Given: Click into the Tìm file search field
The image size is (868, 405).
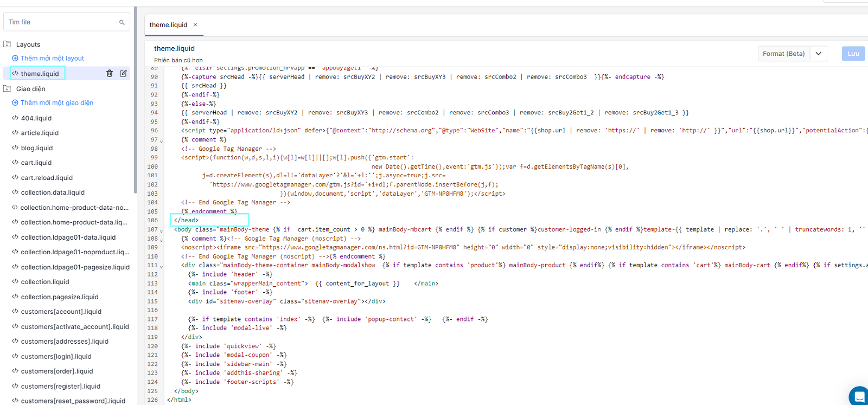Looking at the screenshot, I should [x=60, y=22].
